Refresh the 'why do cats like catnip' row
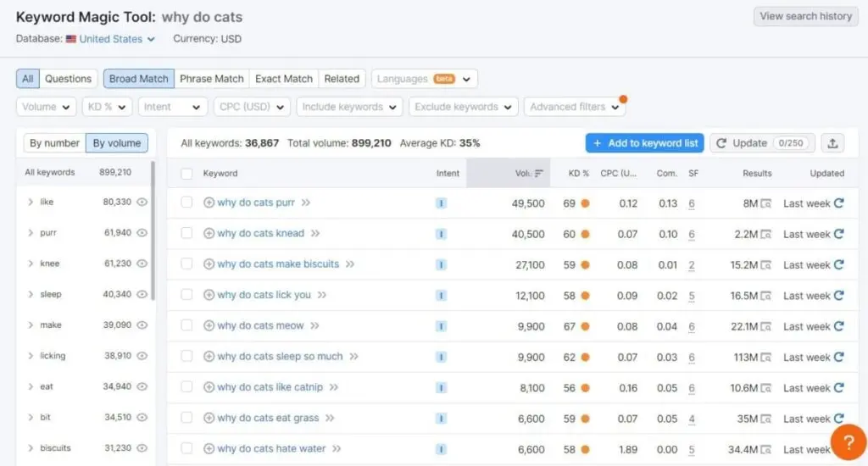This screenshot has width=868, height=466. point(838,388)
